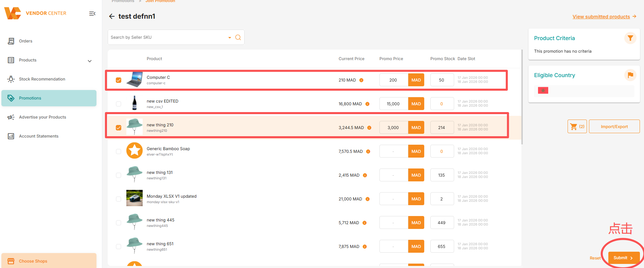
Task: Click info icon next to 210 MAD
Action: [361, 80]
